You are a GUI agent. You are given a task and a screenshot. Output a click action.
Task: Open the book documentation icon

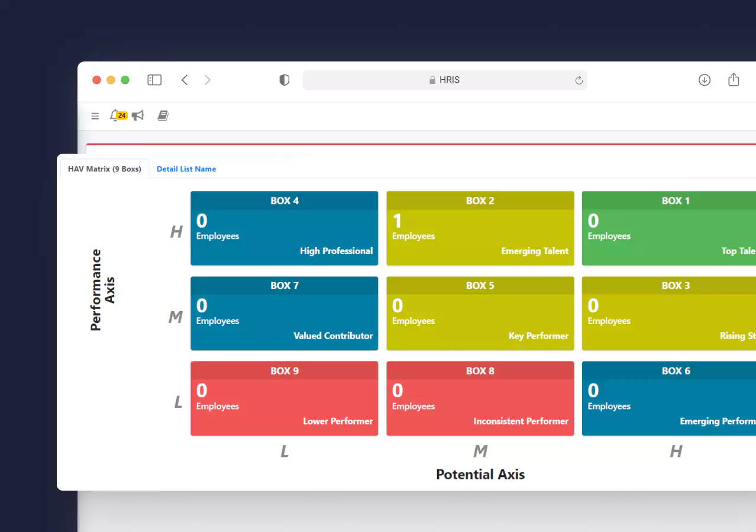pyautogui.click(x=163, y=116)
